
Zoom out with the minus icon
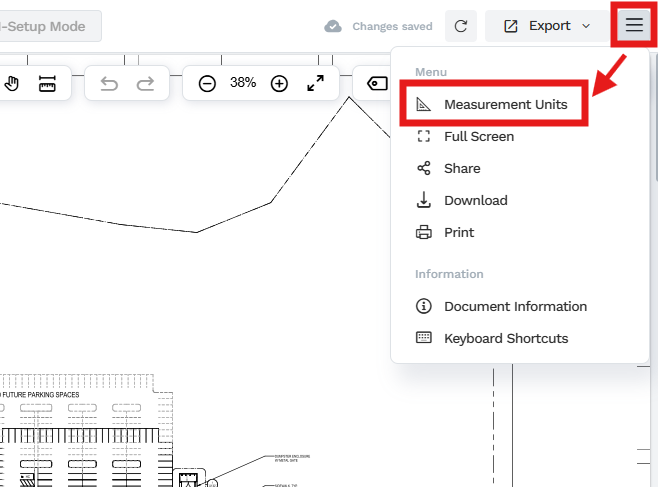point(207,83)
